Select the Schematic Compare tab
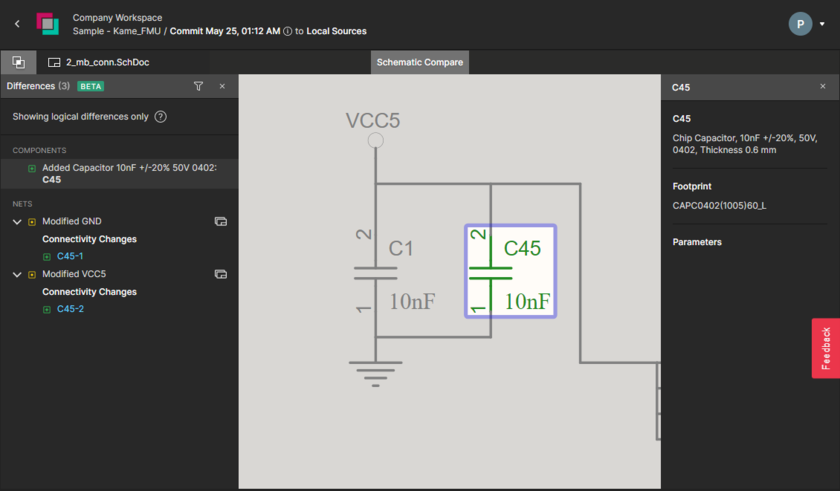 419,62
